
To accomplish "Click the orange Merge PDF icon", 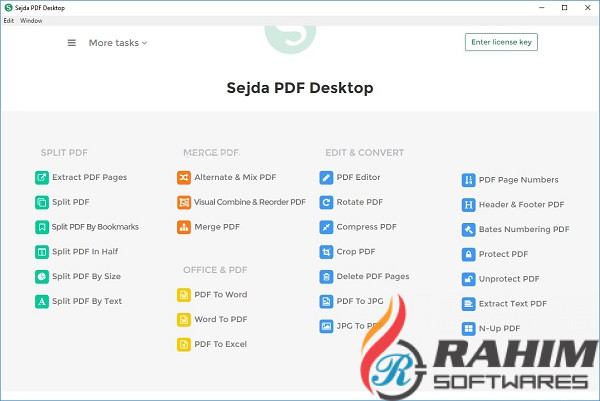I will pyautogui.click(x=184, y=227).
